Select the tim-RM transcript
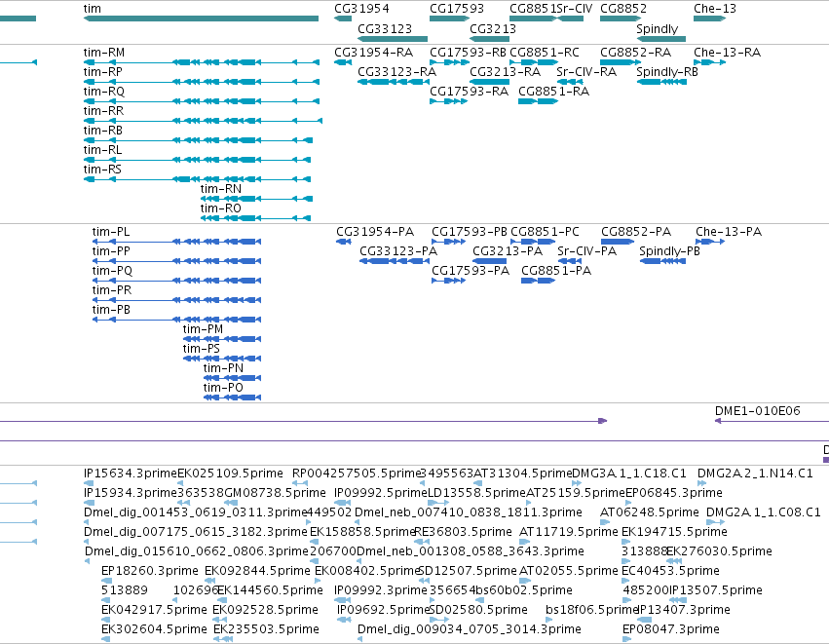Image resolution: width=829 pixels, height=644 pixels. (x=202, y=62)
